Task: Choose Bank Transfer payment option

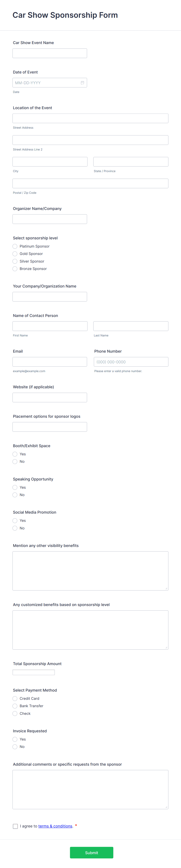Action: (15, 706)
